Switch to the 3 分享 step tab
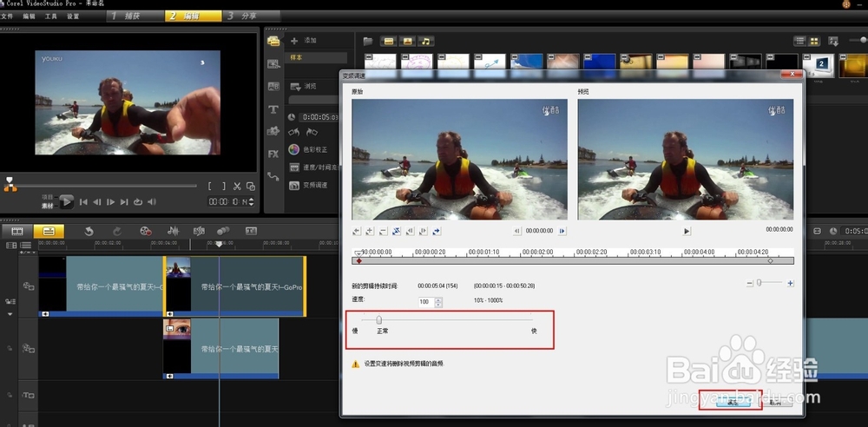 (x=252, y=16)
